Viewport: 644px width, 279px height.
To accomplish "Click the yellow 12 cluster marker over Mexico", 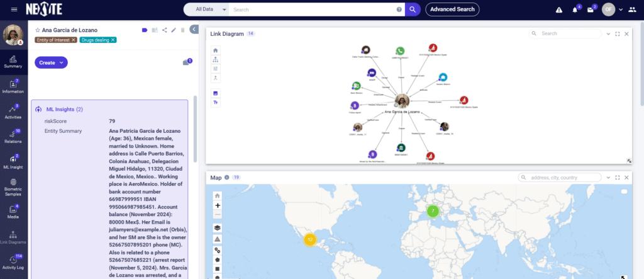I will 310,239.
